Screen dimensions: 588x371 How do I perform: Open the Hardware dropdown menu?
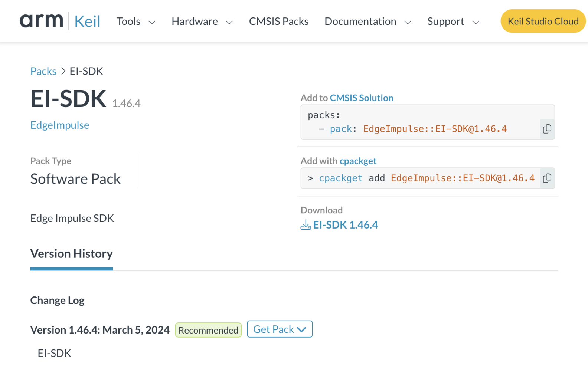point(202,22)
